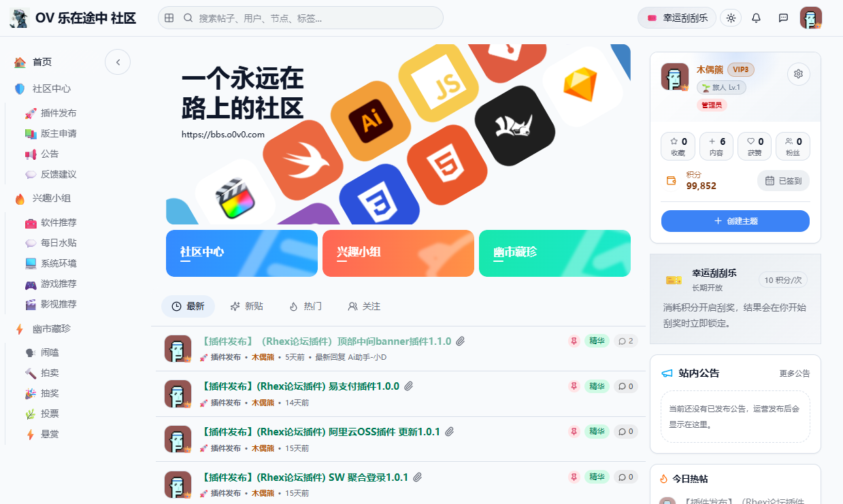
Task: Click the VIP3 badge
Action: [x=741, y=69]
